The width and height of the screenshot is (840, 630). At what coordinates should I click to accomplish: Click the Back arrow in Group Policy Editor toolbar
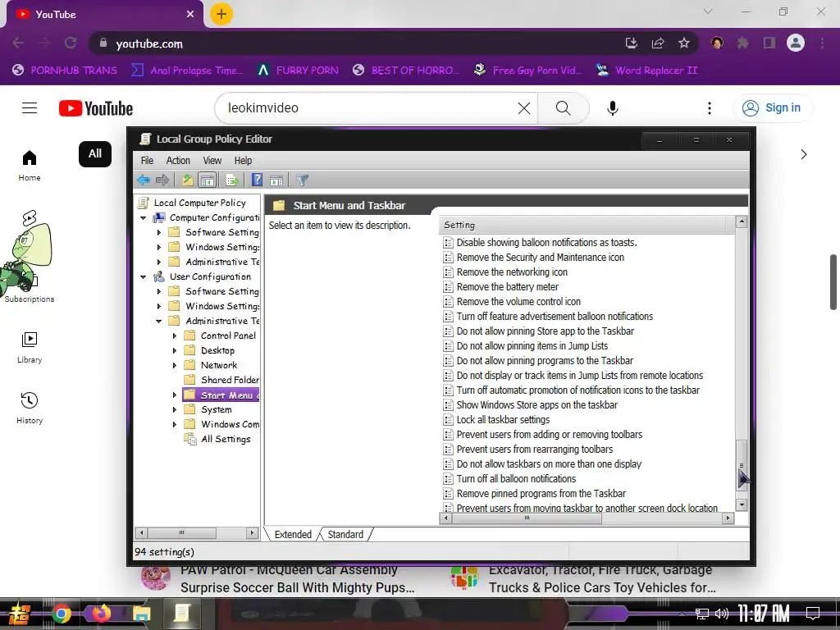coord(143,180)
